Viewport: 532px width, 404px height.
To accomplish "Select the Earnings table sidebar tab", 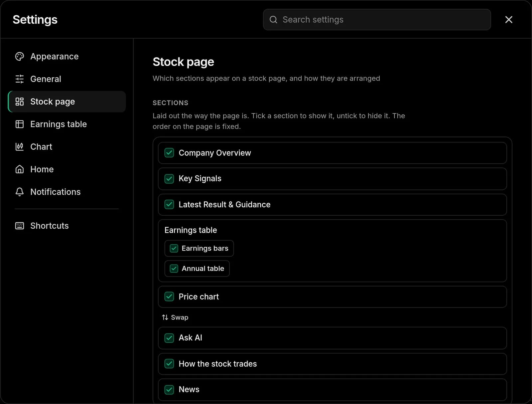I will pos(67,124).
